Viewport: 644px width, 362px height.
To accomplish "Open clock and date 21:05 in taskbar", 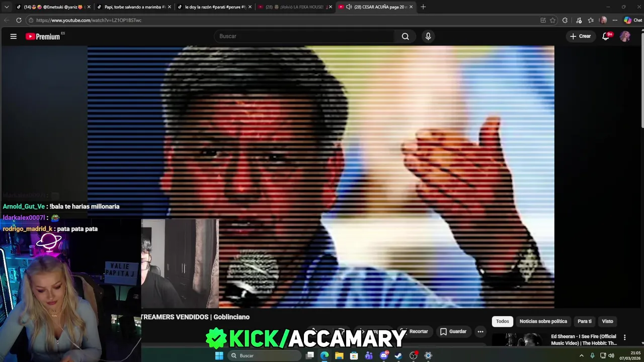I will [629, 355].
